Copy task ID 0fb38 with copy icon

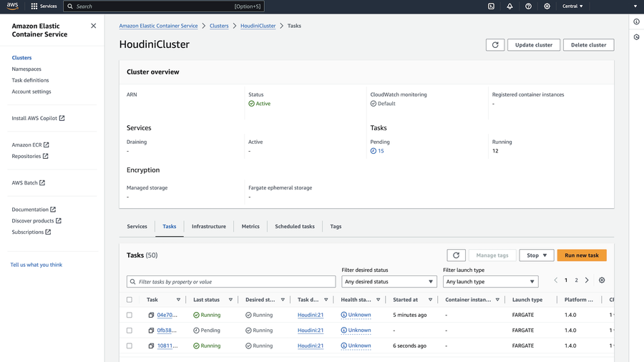[151, 331]
